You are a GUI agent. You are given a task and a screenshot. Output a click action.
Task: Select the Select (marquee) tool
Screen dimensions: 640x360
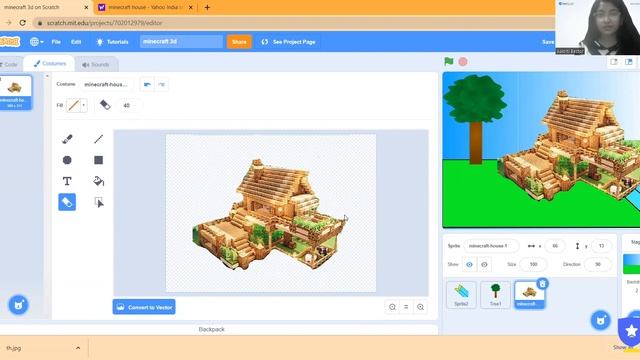point(98,202)
